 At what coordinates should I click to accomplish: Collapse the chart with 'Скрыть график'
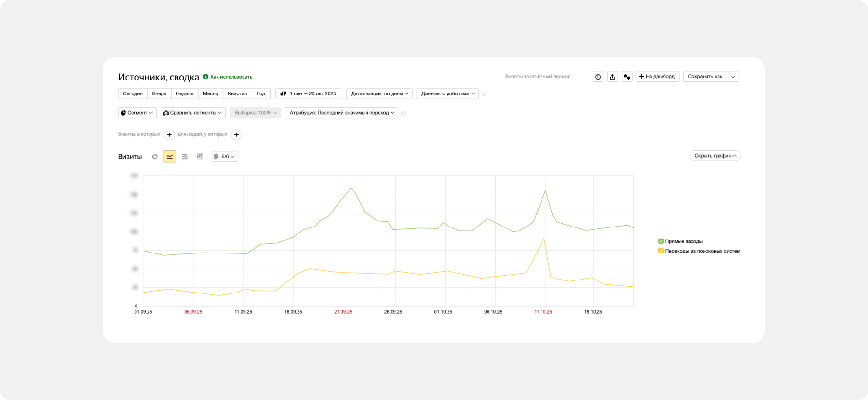point(715,156)
